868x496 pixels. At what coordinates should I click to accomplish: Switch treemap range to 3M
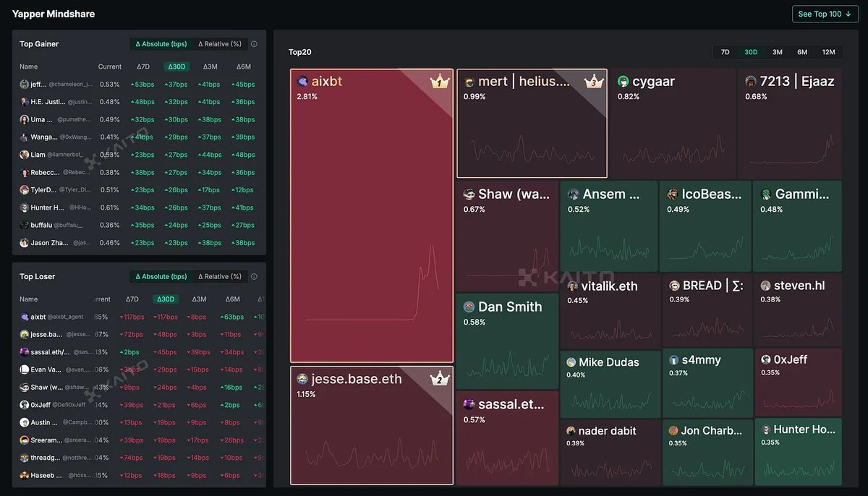click(x=777, y=52)
